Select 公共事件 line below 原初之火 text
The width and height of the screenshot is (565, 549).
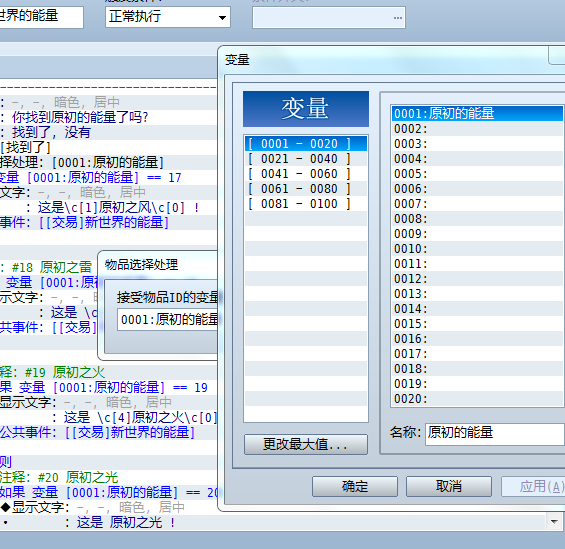pos(108,432)
